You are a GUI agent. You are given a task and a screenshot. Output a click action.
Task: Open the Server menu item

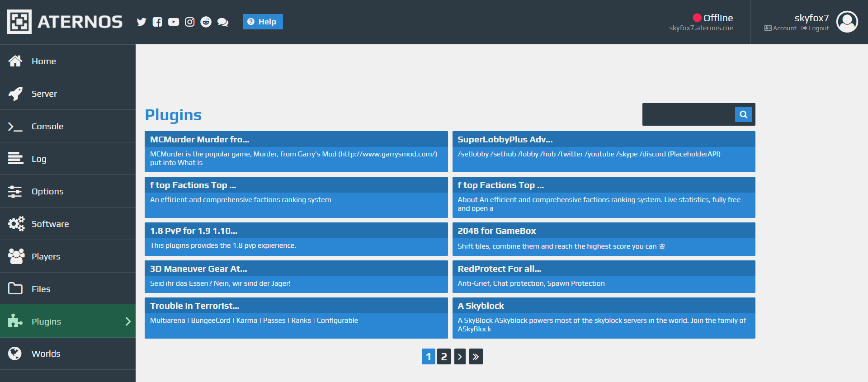click(x=68, y=94)
